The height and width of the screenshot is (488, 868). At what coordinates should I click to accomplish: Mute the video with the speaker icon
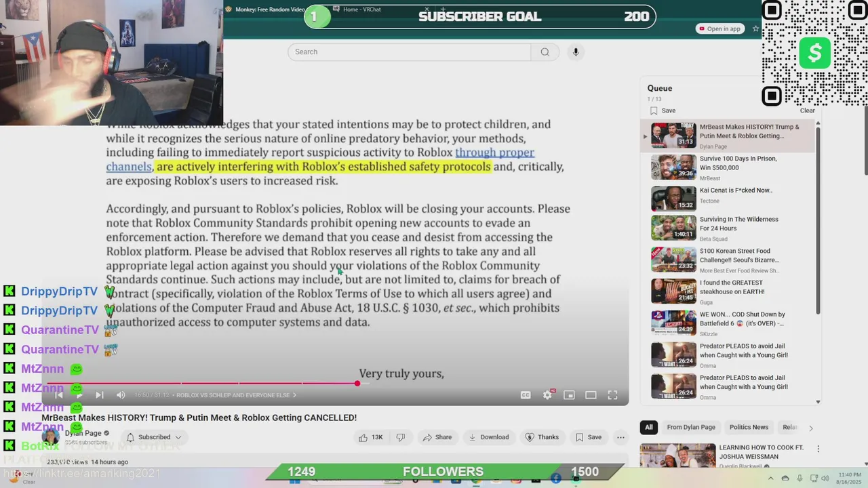click(x=121, y=395)
